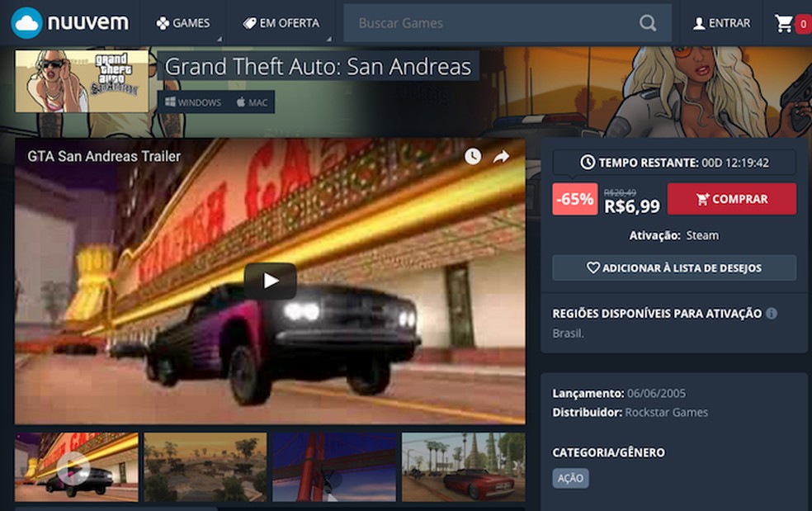Click the TEMPO RESTANTE clock icon
The height and width of the screenshot is (511, 812).
(588, 162)
